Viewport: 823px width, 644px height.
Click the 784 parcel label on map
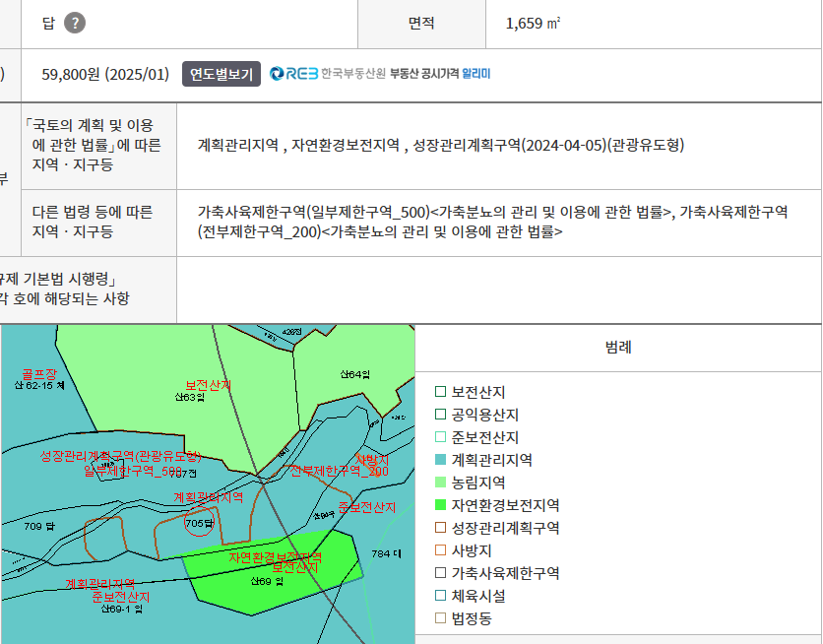click(x=386, y=553)
